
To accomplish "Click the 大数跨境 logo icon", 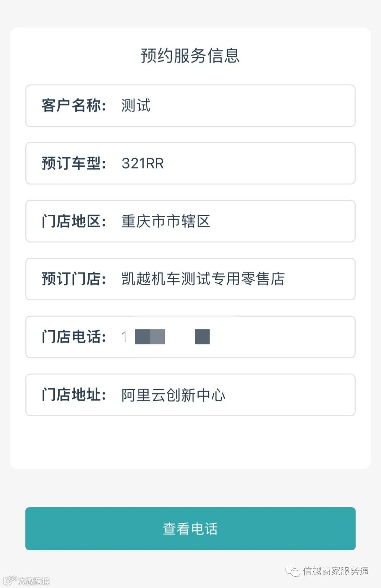I will pos(10,580).
